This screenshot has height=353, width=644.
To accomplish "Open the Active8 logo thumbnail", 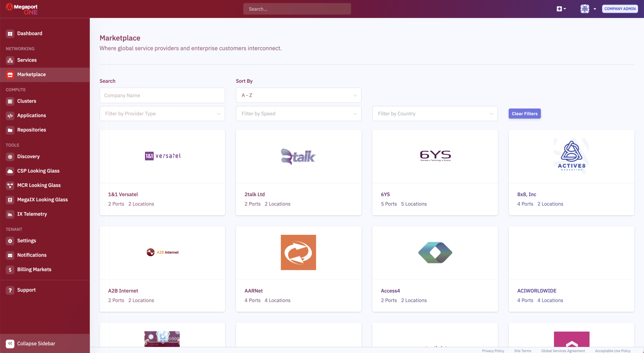I will pos(571,156).
